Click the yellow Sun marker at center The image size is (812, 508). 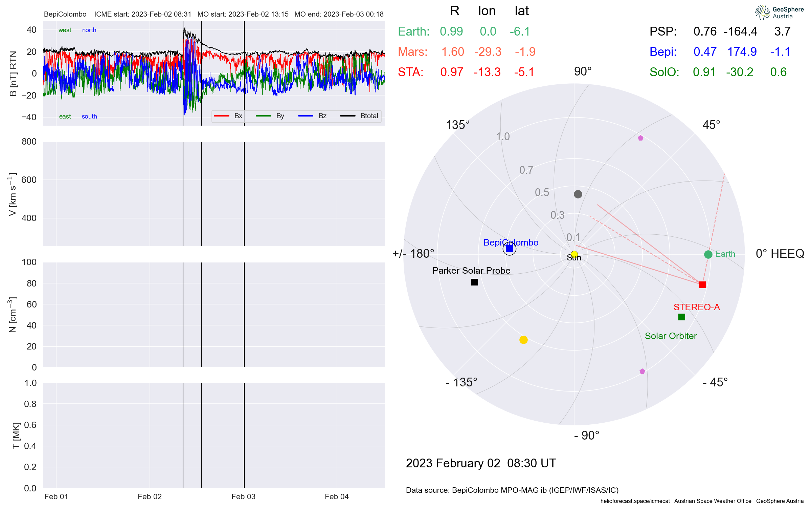(574, 254)
